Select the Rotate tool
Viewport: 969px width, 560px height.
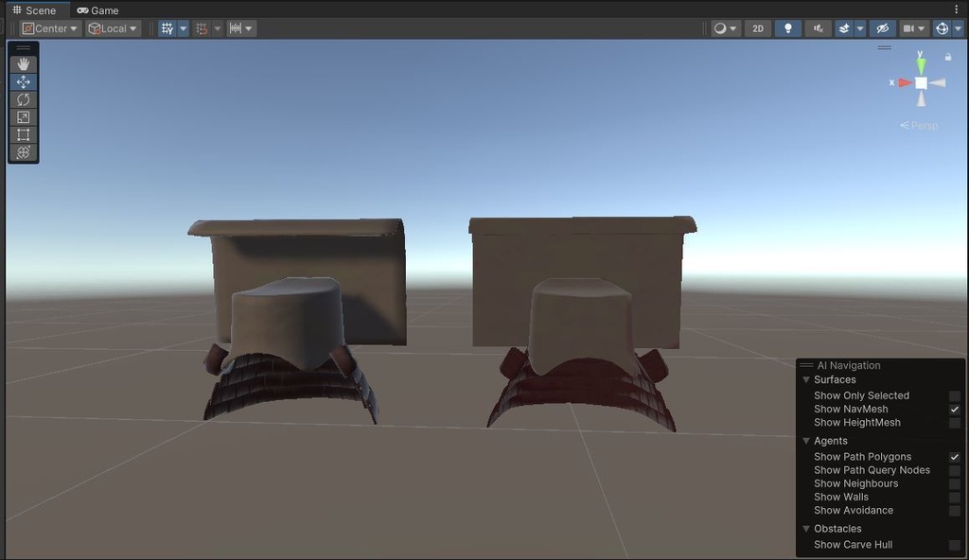pyautogui.click(x=24, y=99)
